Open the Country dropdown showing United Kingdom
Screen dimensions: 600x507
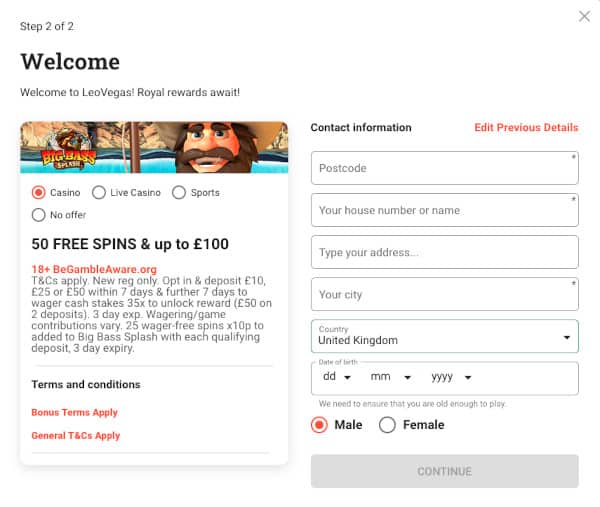tap(445, 336)
